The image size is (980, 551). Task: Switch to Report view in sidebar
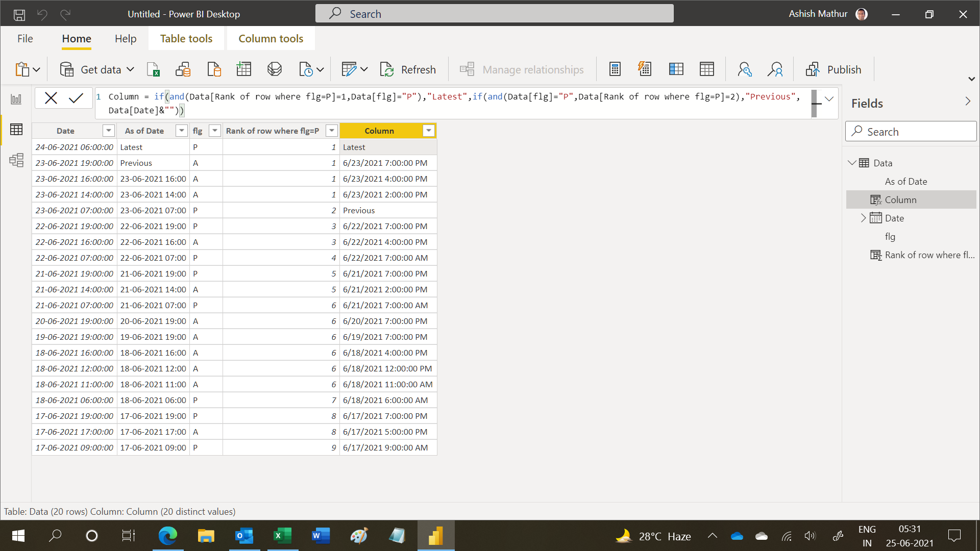[x=16, y=99]
